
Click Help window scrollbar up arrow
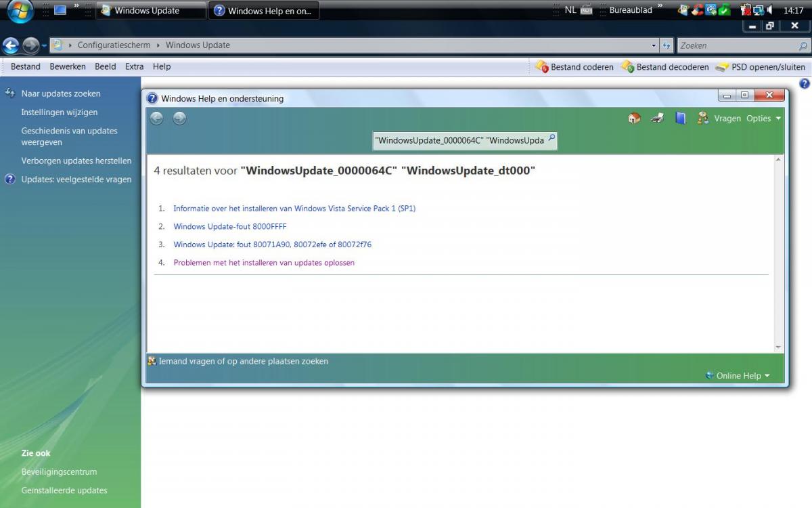[x=777, y=161]
